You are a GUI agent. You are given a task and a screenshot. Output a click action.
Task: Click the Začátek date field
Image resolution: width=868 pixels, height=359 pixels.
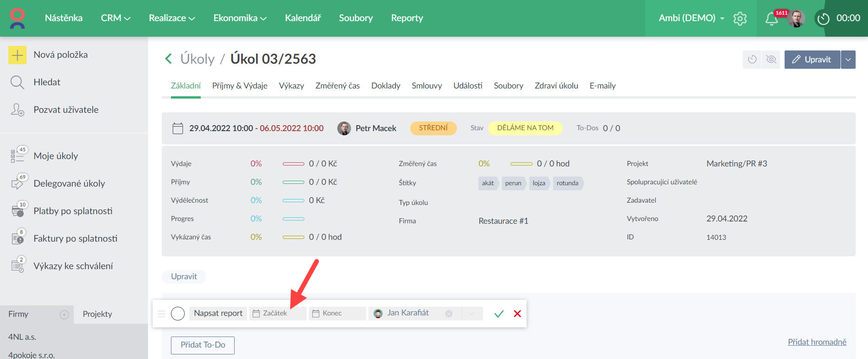point(278,313)
